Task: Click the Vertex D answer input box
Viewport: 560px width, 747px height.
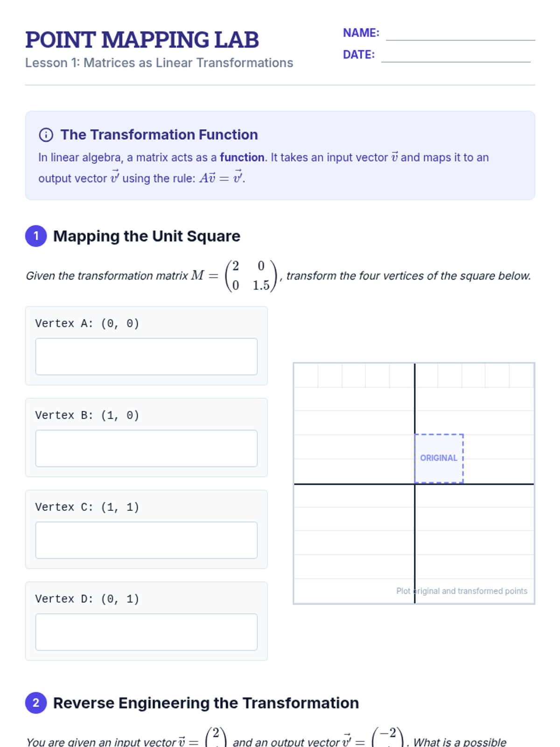Action: click(x=147, y=632)
